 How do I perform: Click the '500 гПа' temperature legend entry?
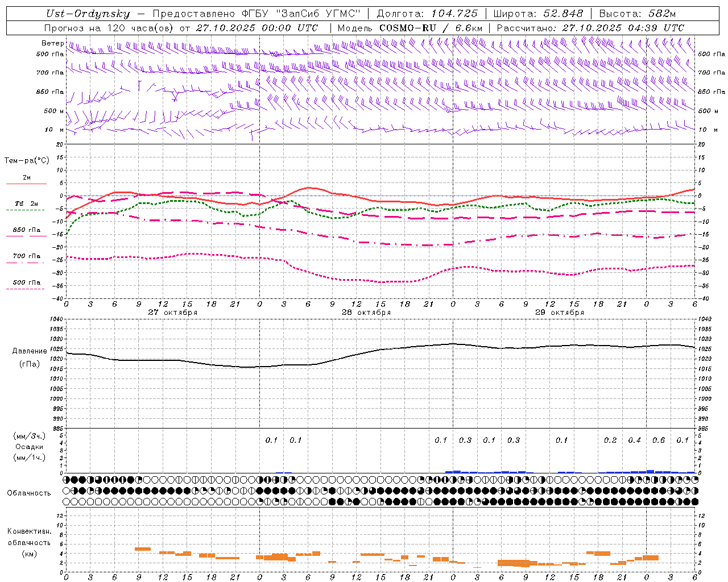point(27,282)
